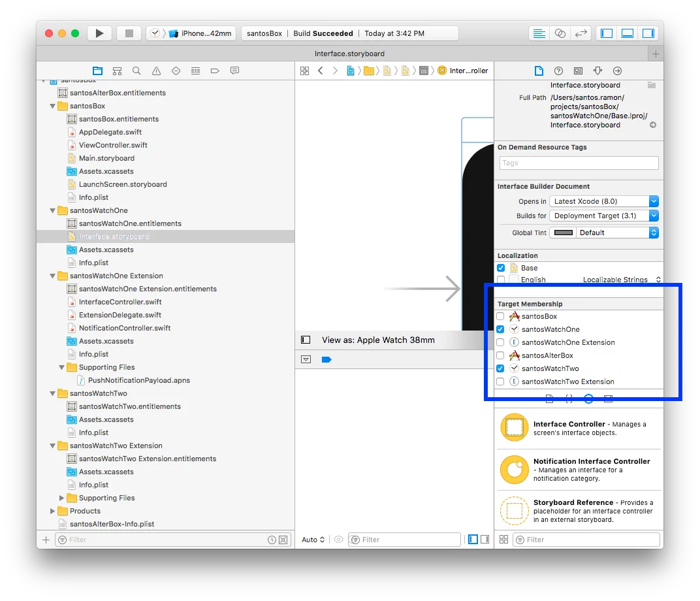Open the 'Builds for' deployment target dropdown
This screenshot has height=601, width=700.
[604, 216]
